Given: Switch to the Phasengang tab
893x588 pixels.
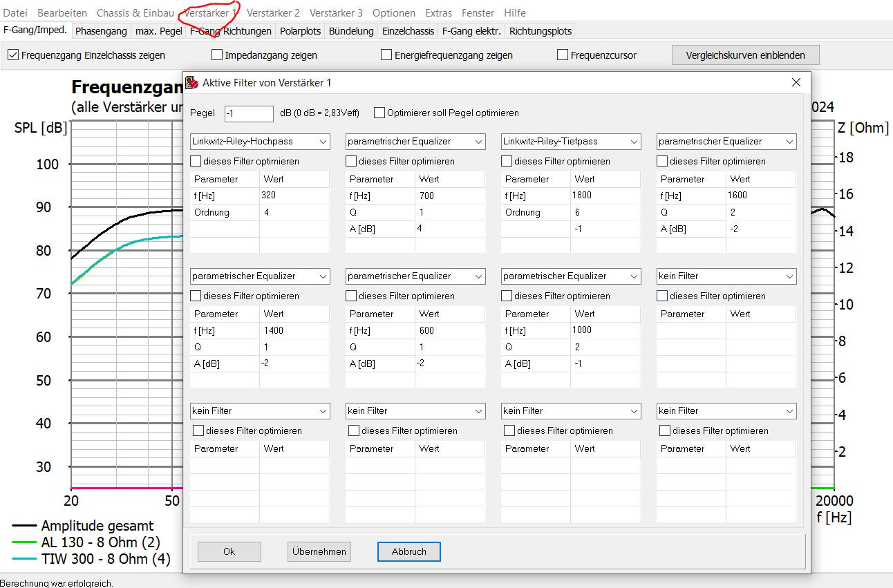Looking at the screenshot, I should [x=101, y=31].
